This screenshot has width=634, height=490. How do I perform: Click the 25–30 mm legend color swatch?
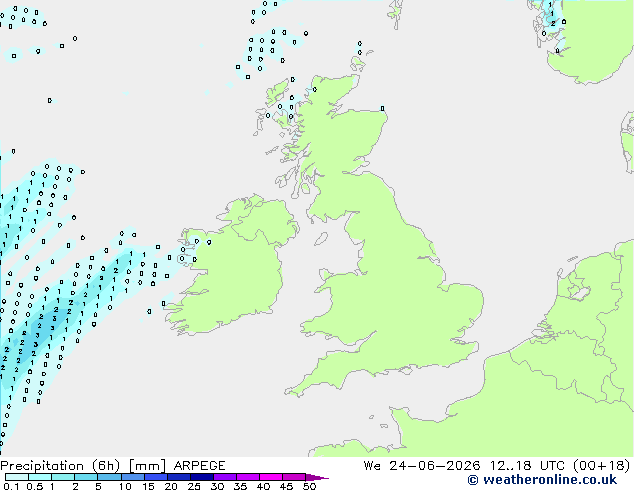201,477
